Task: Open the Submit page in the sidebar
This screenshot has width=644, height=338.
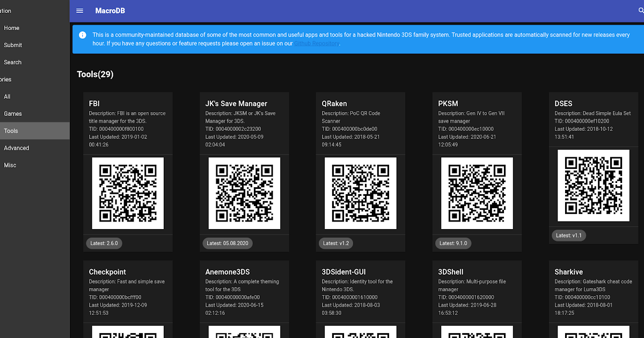Action: coord(35,45)
